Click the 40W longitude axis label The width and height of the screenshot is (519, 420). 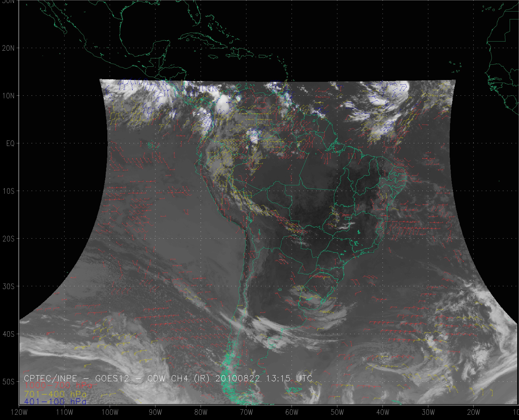(383, 412)
